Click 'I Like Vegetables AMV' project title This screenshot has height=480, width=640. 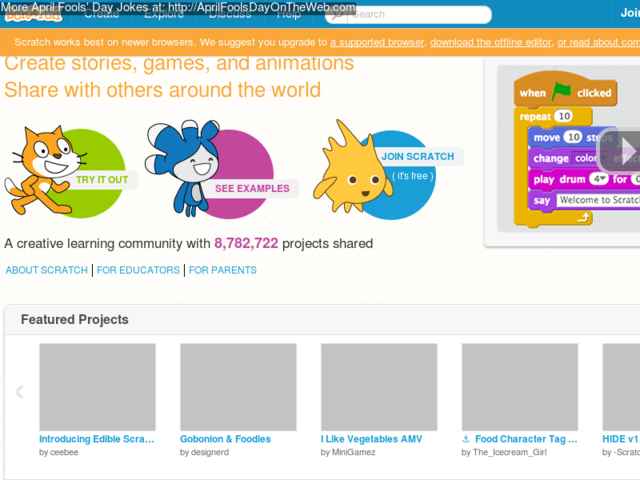[x=371, y=439]
